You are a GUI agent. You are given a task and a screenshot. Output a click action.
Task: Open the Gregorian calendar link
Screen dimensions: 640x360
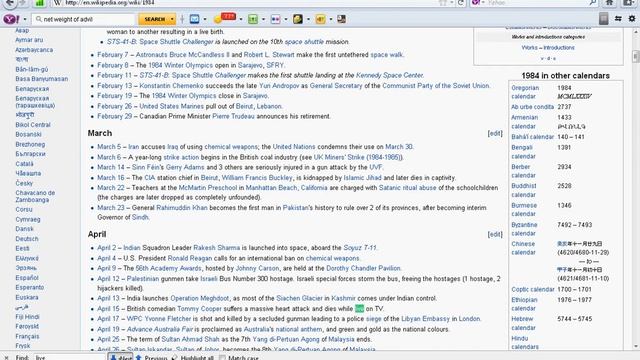(x=525, y=92)
